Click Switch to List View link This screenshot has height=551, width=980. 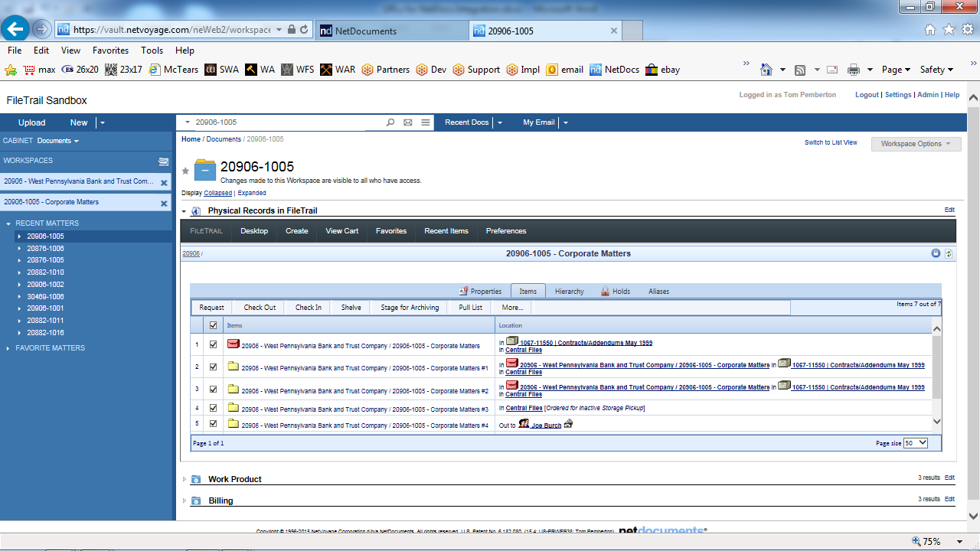(831, 143)
